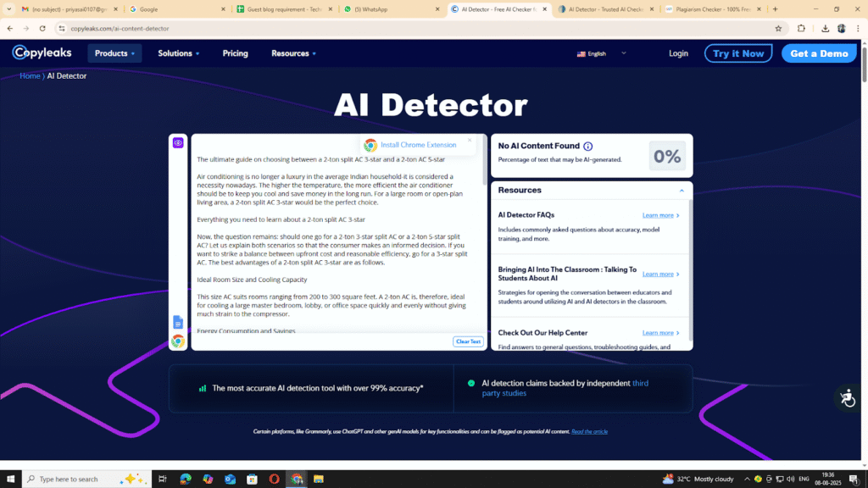
Task: Click the info icon beside No AI Content Found
Action: [x=588, y=146]
